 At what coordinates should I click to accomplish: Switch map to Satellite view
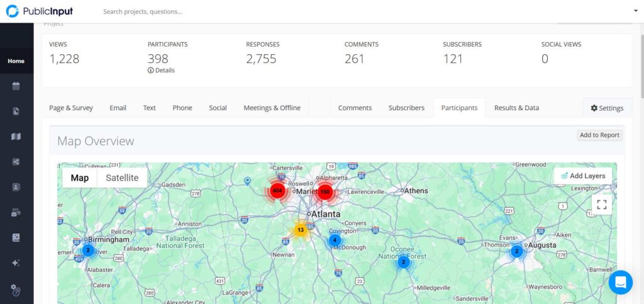(x=122, y=177)
